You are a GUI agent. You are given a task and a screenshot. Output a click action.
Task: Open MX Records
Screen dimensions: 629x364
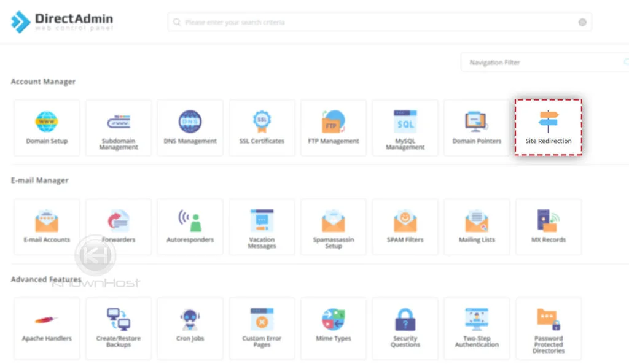[549, 227]
